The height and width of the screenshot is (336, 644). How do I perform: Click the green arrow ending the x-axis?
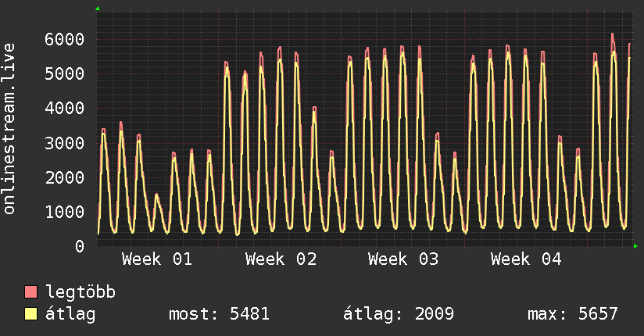[x=636, y=246]
